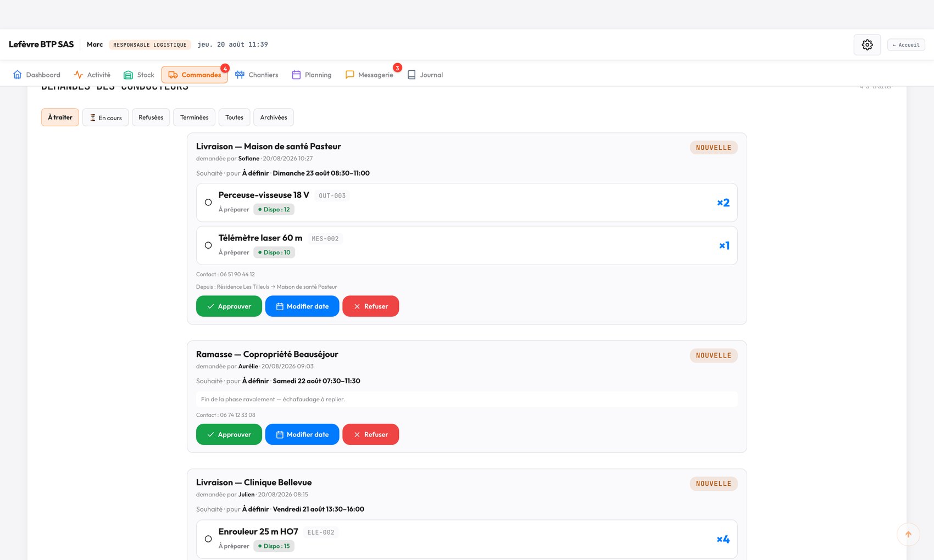Click NOUVELLE badge on Clinique Bellevue delivery
The width and height of the screenshot is (934, 560).
point(714,484)
